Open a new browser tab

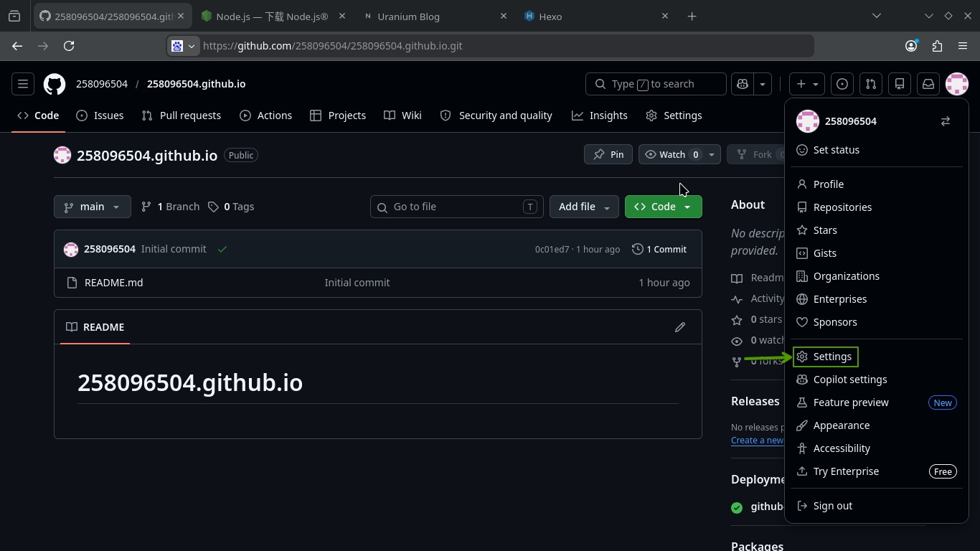pos(692,16)
